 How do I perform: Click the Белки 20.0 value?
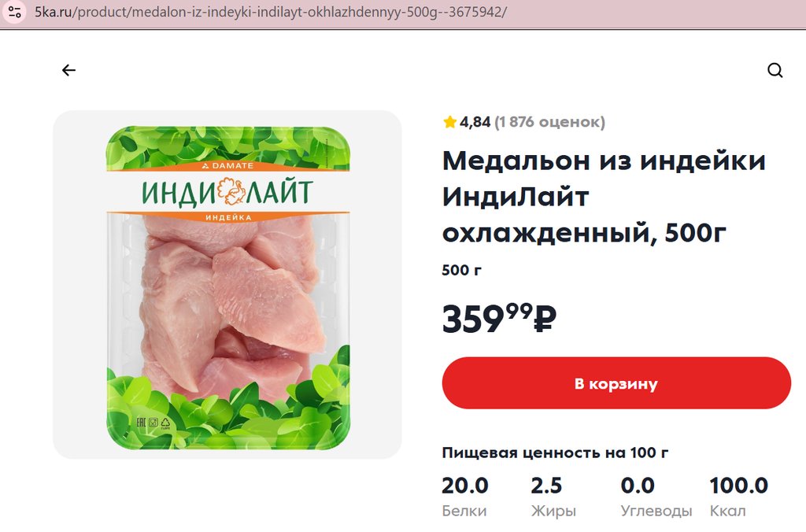pyautogui.click(x=465, y=486)
